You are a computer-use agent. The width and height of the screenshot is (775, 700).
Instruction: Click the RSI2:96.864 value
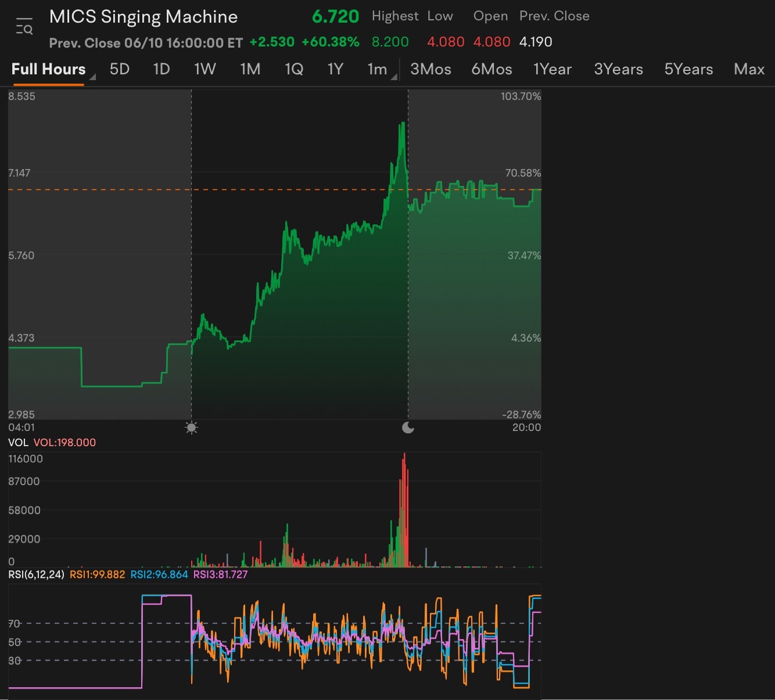coord(159,575)
